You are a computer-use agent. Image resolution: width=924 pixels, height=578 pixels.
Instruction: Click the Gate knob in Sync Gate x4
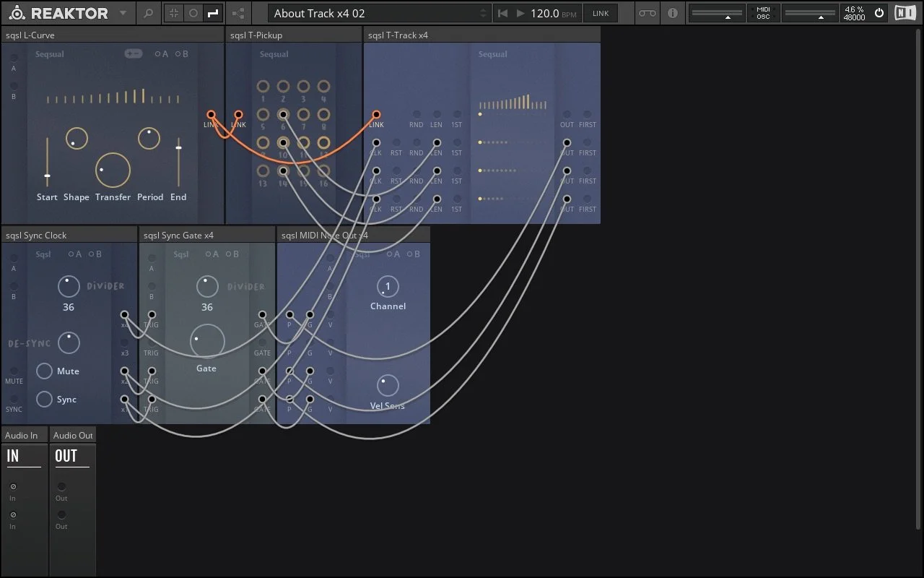point(207,341)
